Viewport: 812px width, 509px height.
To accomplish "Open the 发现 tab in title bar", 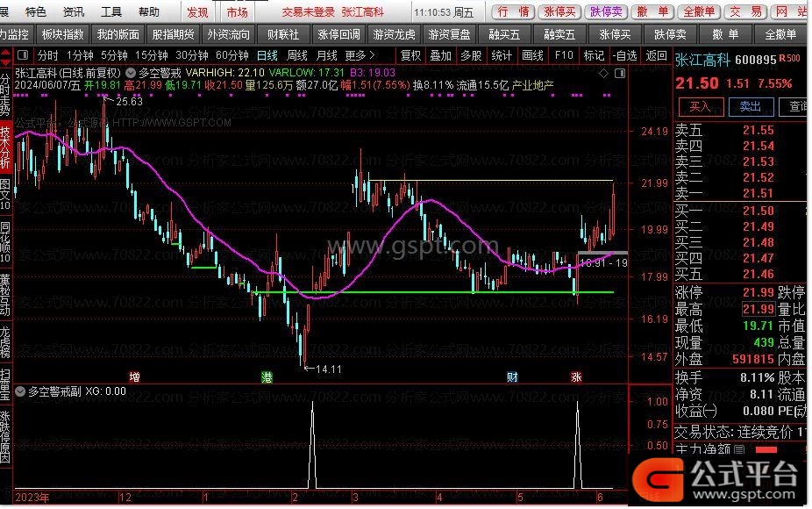I will [197, 12].
